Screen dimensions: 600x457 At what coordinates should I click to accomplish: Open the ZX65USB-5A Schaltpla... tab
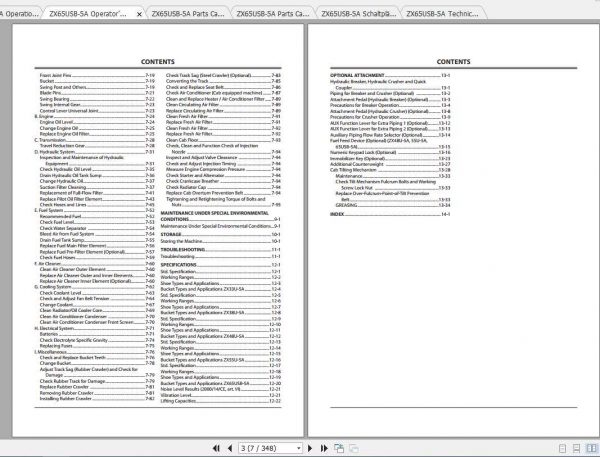pos(359,14)
